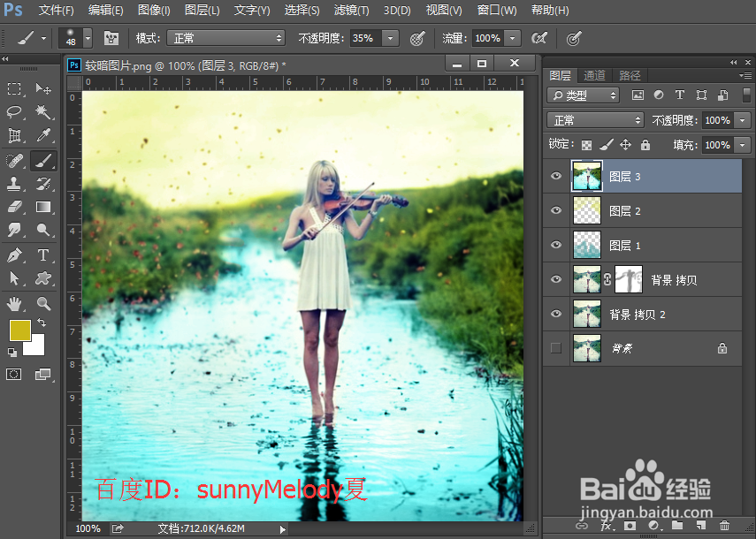Open the 文件(F) menu

click(x=56, y=10)
